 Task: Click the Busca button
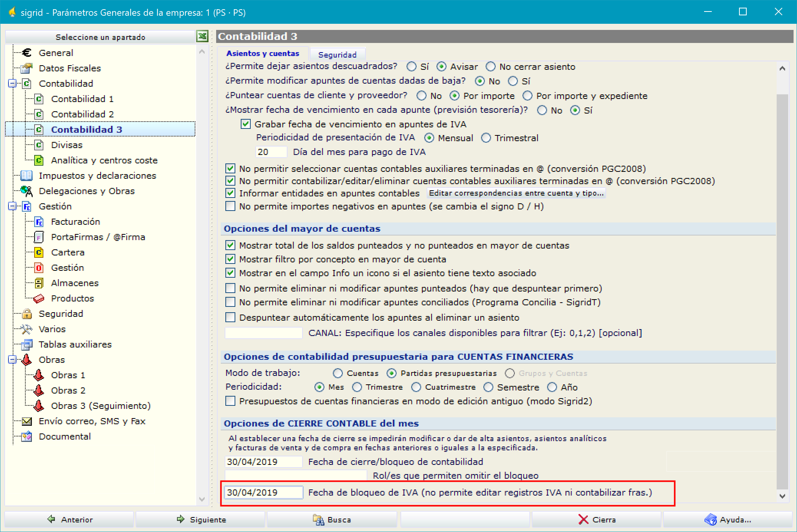coord(332,519)
